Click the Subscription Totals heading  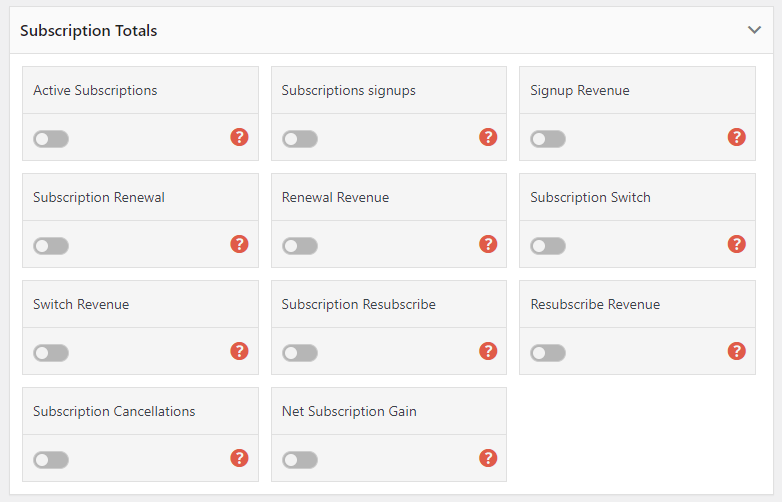pos(88,31)
